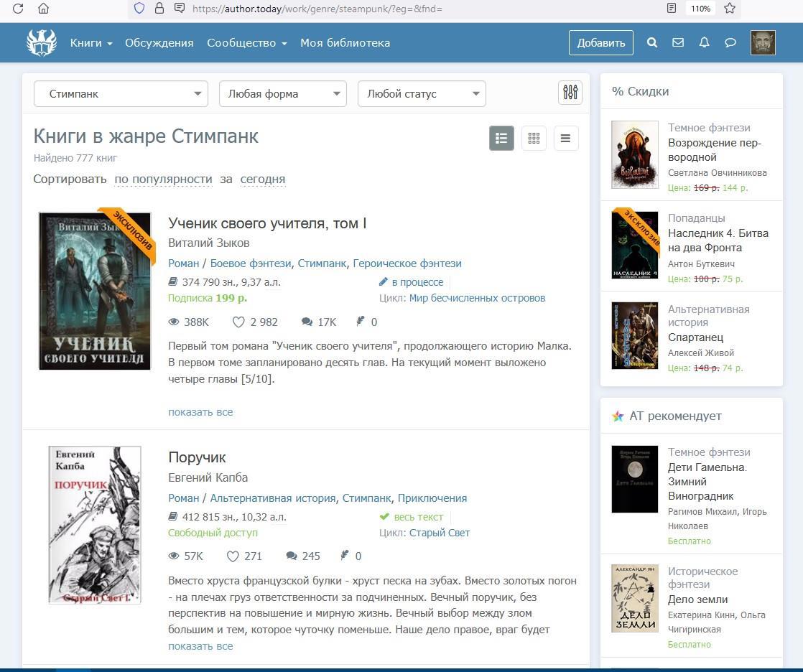The width and height of the screenshot is (803, 672).
Task: Open the tracking protection shield icon
Action: (x=139, y=8)
